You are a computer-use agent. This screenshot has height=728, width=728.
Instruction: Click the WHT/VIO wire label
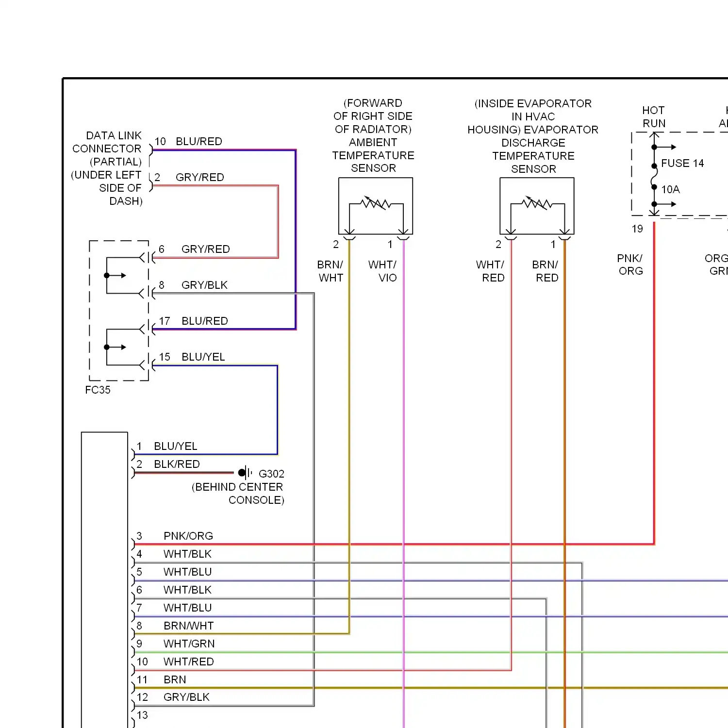383,271
